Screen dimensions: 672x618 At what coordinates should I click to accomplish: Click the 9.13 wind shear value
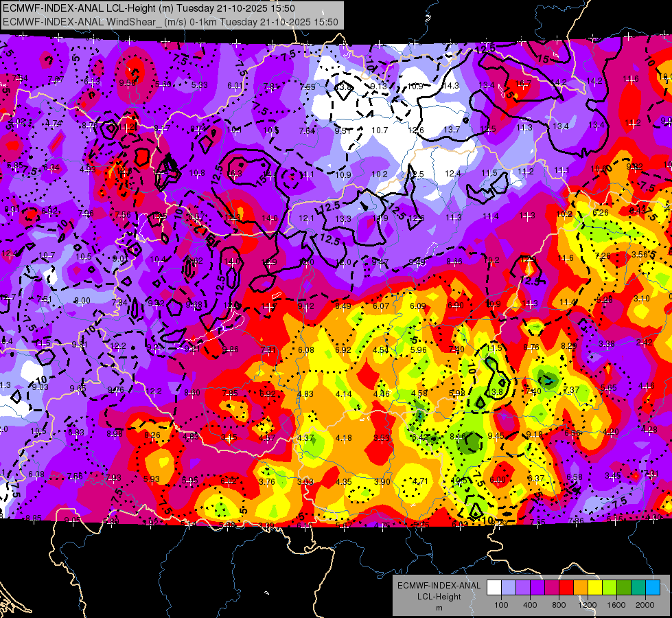(378, 86)
